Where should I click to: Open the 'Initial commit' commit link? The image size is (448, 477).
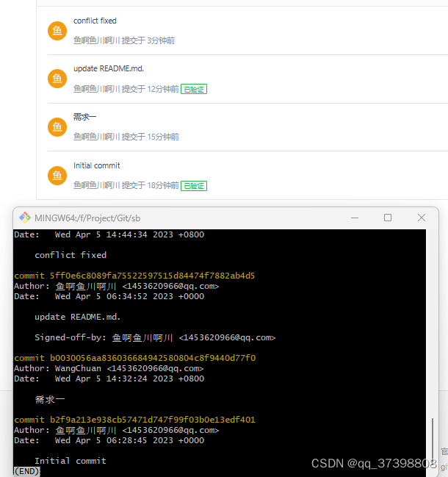pos(97,165)
